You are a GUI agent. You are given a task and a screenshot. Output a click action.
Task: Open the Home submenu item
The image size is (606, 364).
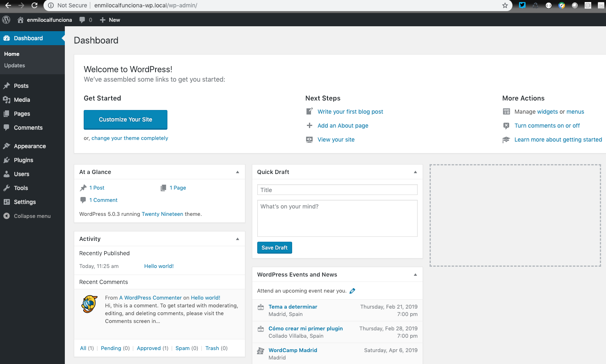point(11,54)
